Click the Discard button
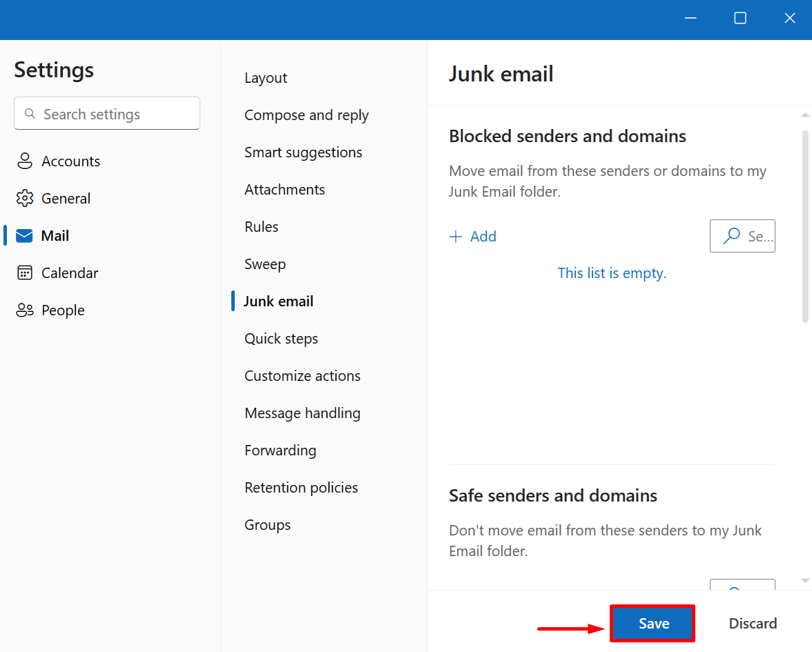The width and height of the screenshot is (812, 652). click(753, 624)
